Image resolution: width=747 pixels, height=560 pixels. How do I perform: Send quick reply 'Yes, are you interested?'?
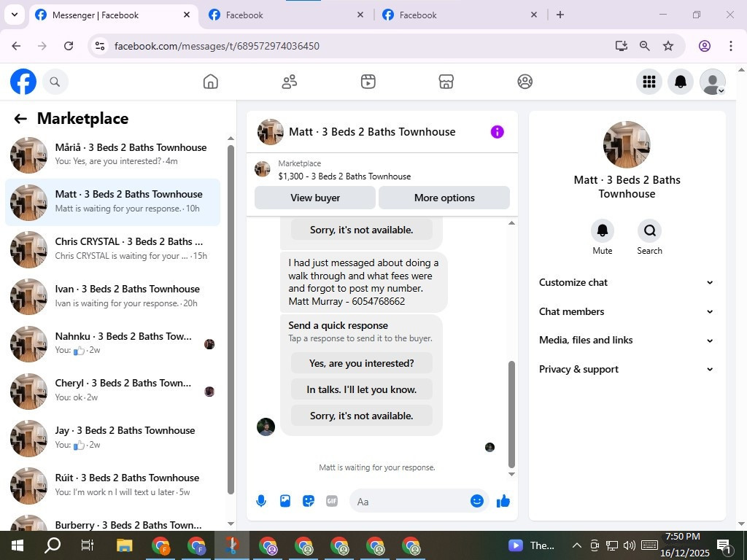coord(362,363)
